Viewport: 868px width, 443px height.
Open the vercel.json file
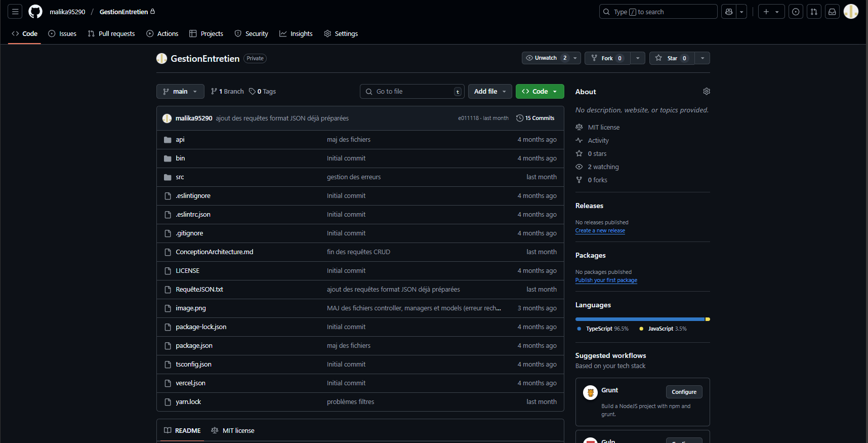point(190,383)
